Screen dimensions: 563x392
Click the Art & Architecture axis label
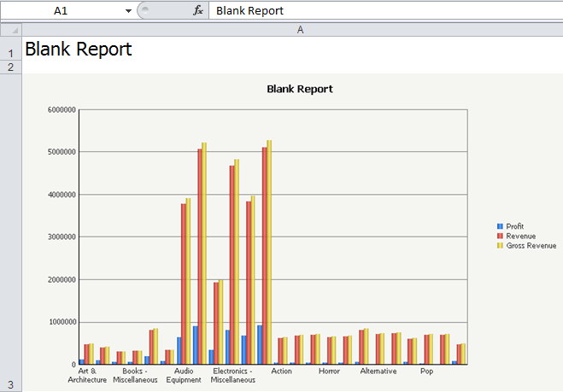coord(87,375)
